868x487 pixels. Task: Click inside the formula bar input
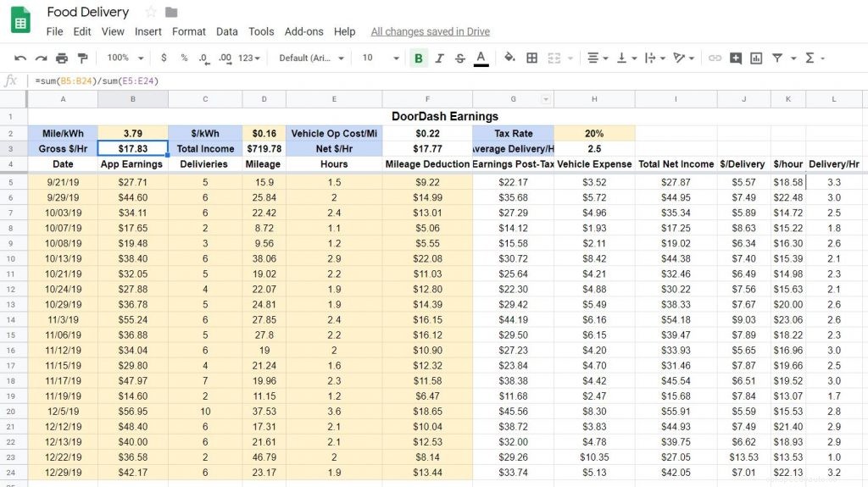[x=424, y=80]
